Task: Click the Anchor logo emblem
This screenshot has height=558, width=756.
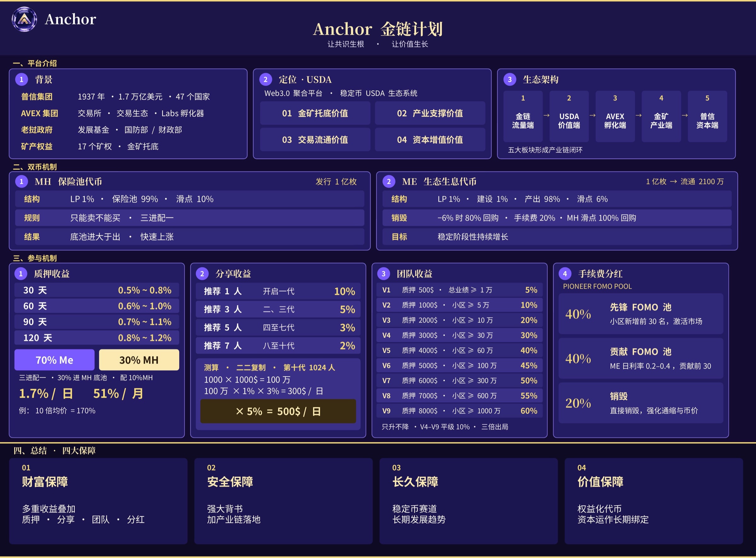Action: point(24,19)
